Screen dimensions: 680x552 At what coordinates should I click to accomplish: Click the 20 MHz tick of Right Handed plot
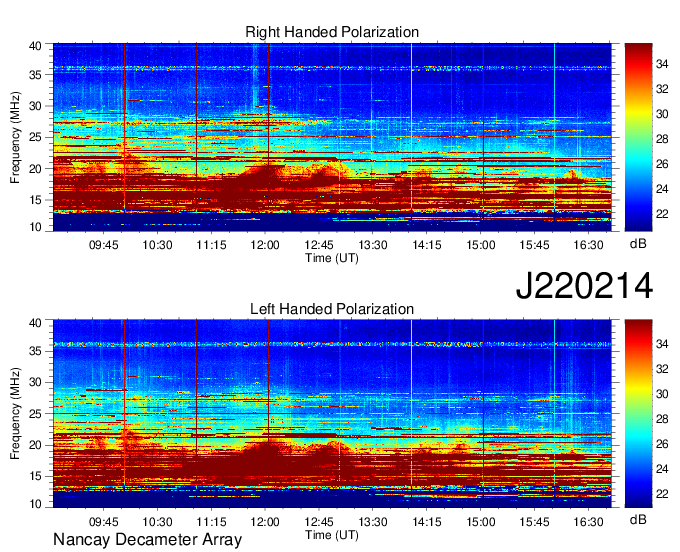click(x=35, y=169)
